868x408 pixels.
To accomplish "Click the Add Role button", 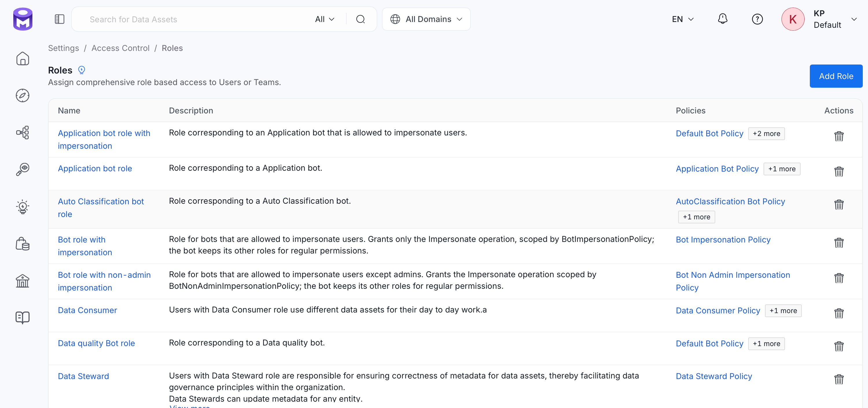I will (836, 76).
